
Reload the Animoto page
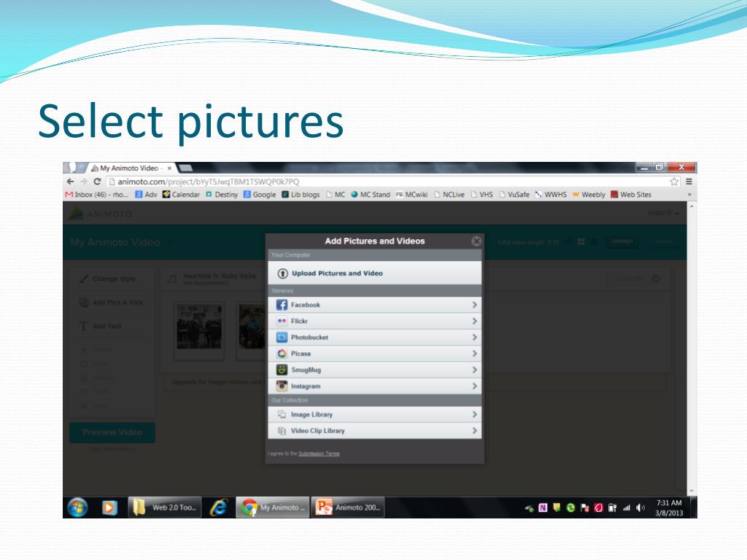click(x=97, y=182)
